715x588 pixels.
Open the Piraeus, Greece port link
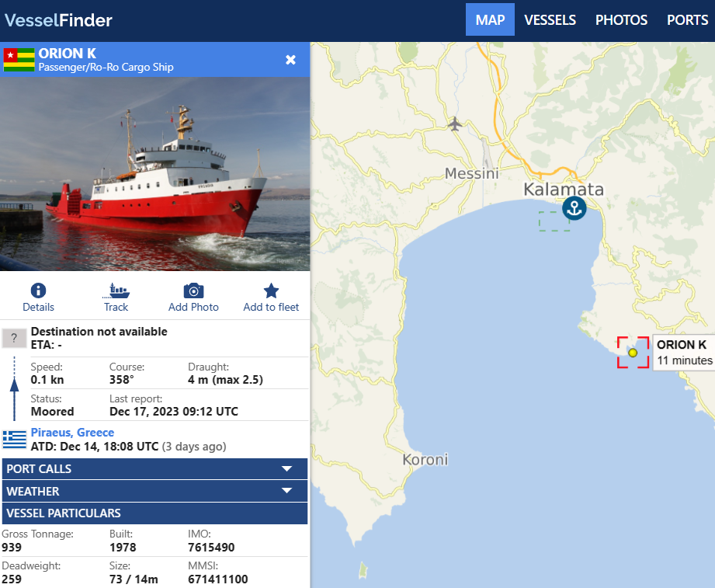[x=72, y=433]
